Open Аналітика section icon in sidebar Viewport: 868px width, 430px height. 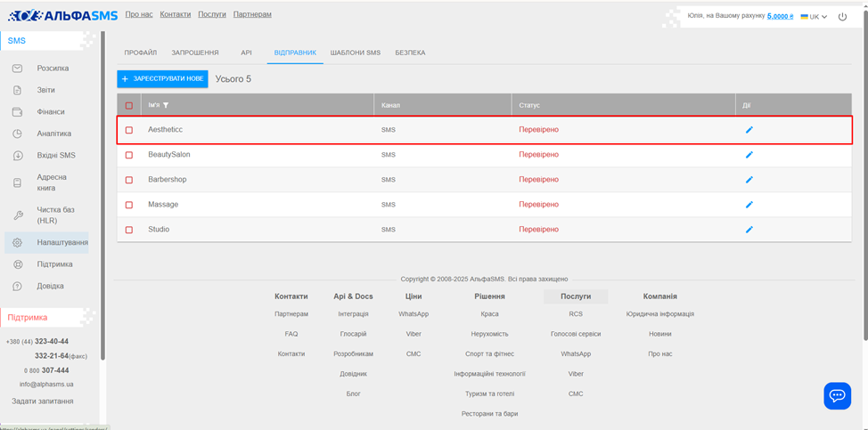pos(17,134)
